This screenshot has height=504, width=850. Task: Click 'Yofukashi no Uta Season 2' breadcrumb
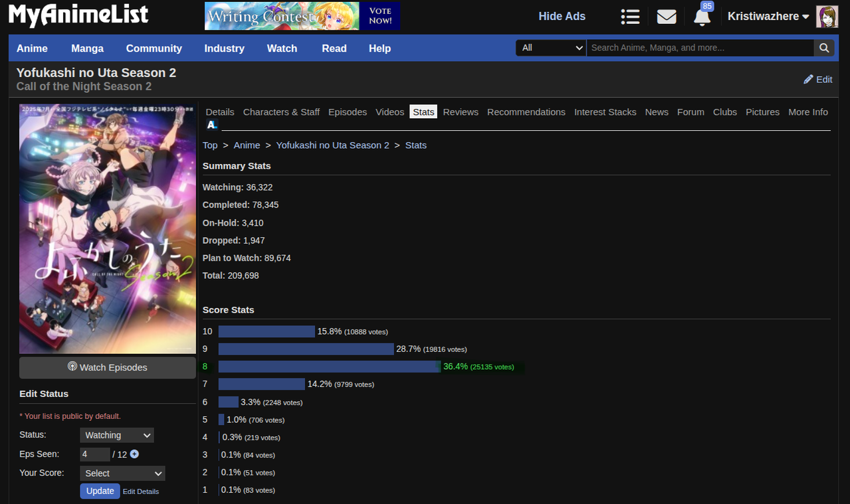(333, 145)
